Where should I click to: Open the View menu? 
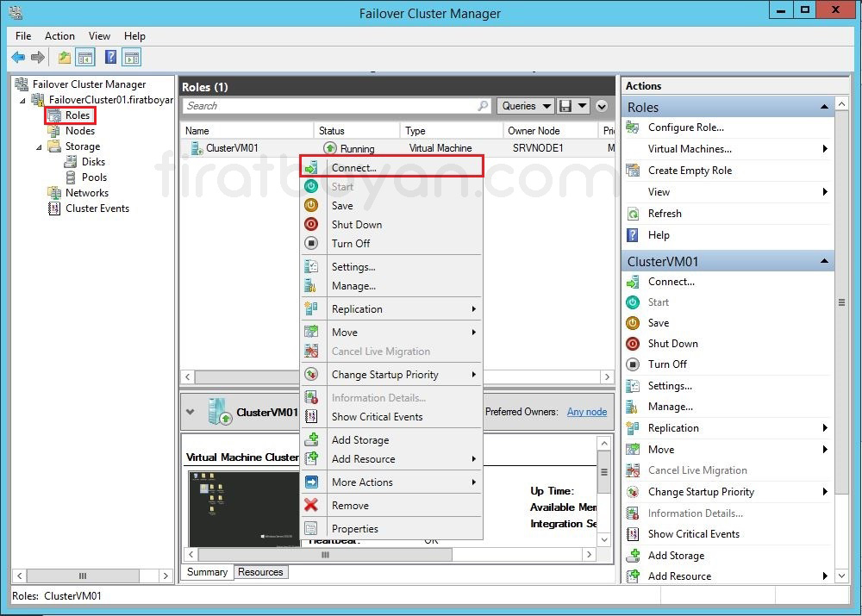(99, 36)
